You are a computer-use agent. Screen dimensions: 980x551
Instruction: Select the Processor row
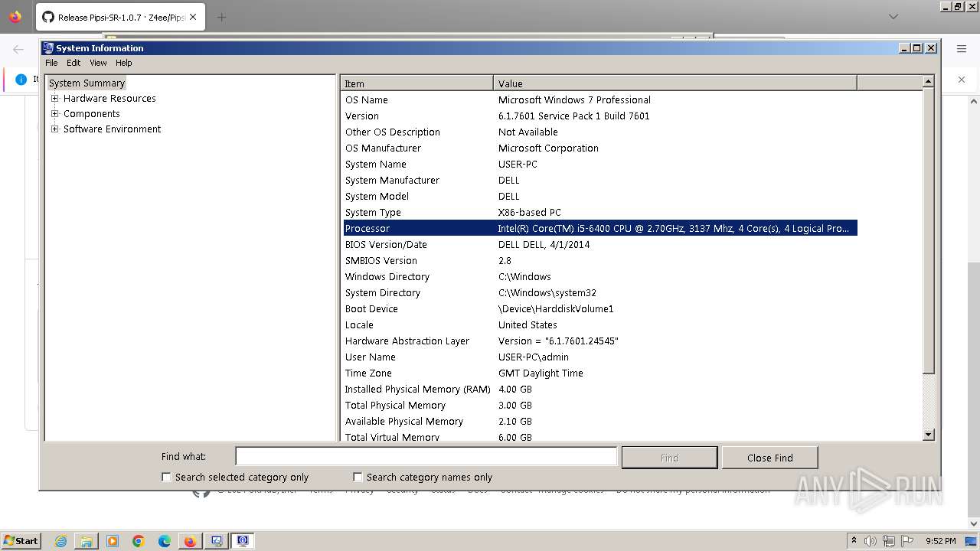(599, 229)
